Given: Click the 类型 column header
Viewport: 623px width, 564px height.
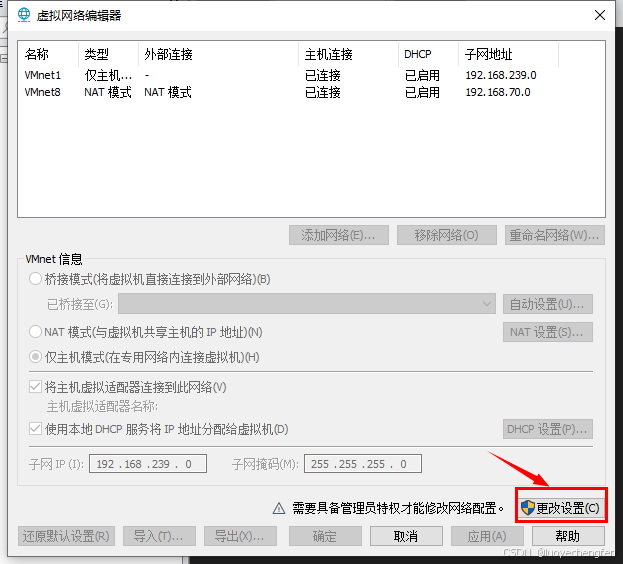Looking at the screenshot, I should [x=108, y=54].
